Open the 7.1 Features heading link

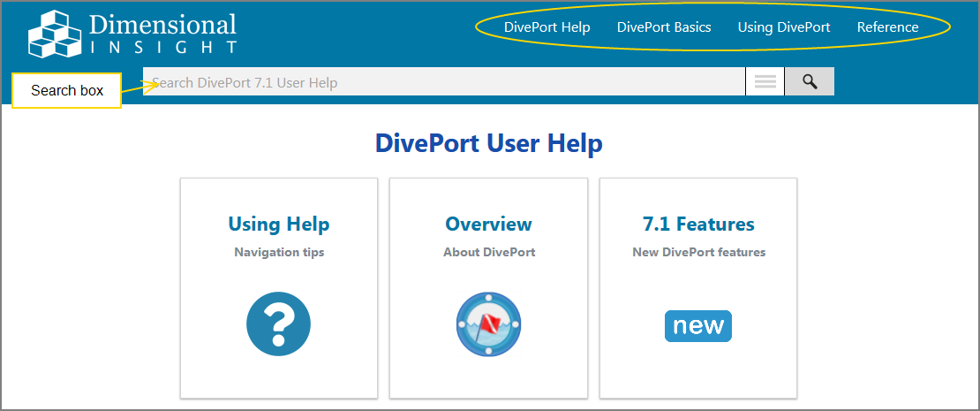(698, 224)
